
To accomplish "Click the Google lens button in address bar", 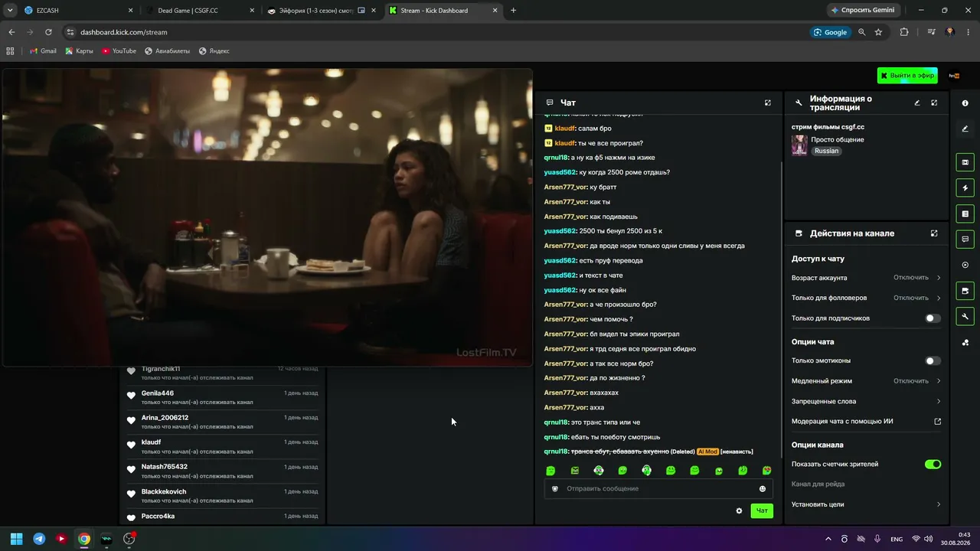I will (831, 32).
